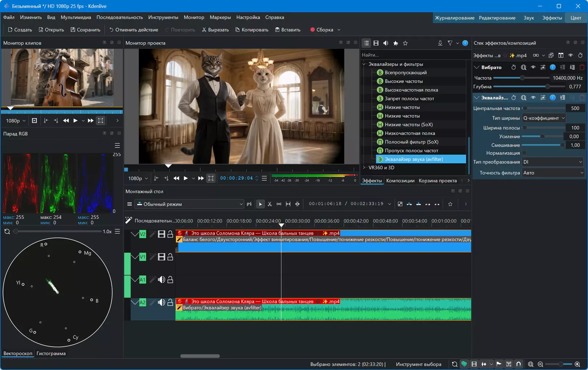Click the Сборка render button
The height and width of the screenshot is (370, 588).
point(322,30)
